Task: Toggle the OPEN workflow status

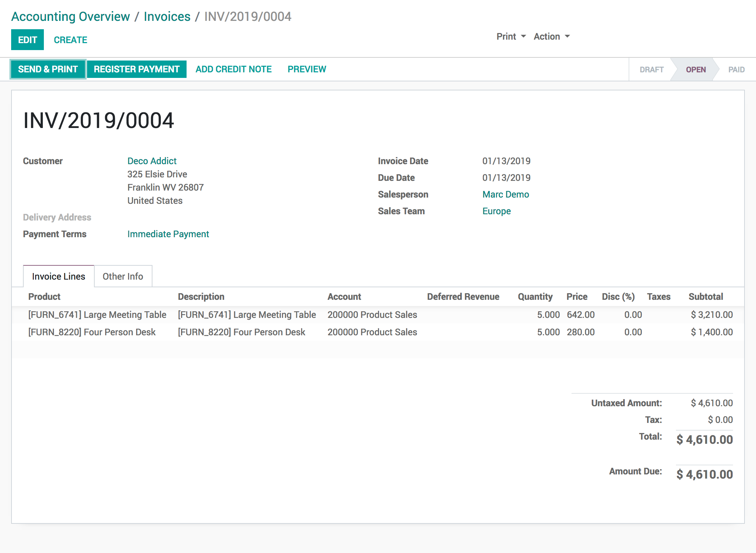Action: 695,69
